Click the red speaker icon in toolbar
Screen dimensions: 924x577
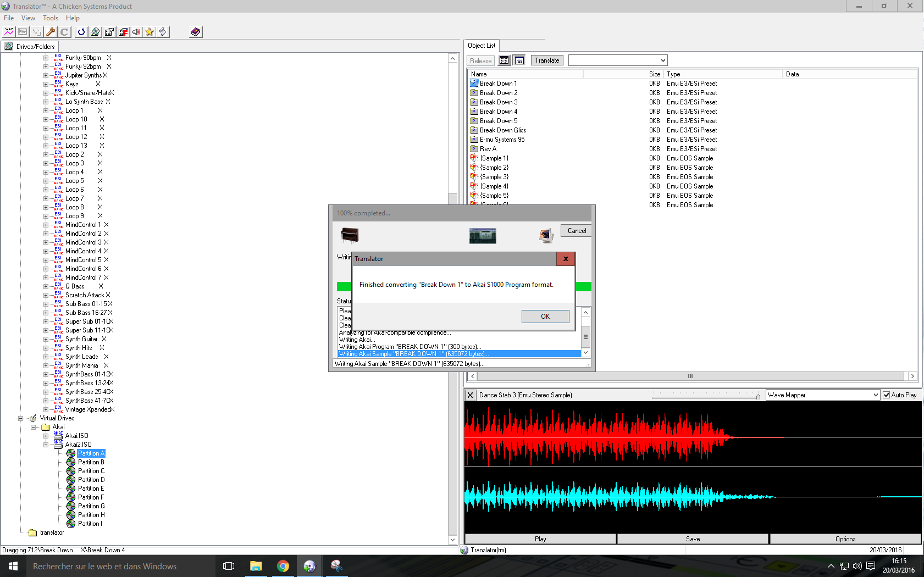136,32
